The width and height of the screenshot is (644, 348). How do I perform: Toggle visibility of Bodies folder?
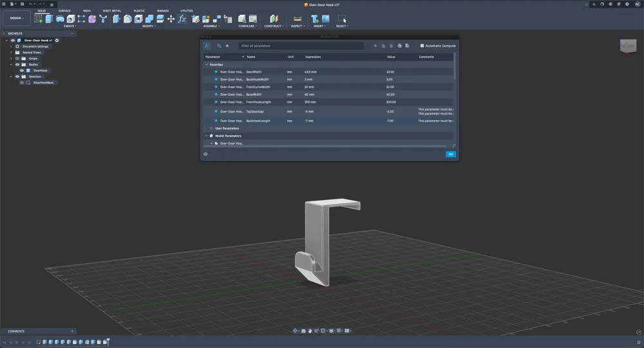(x=17, y=64)
